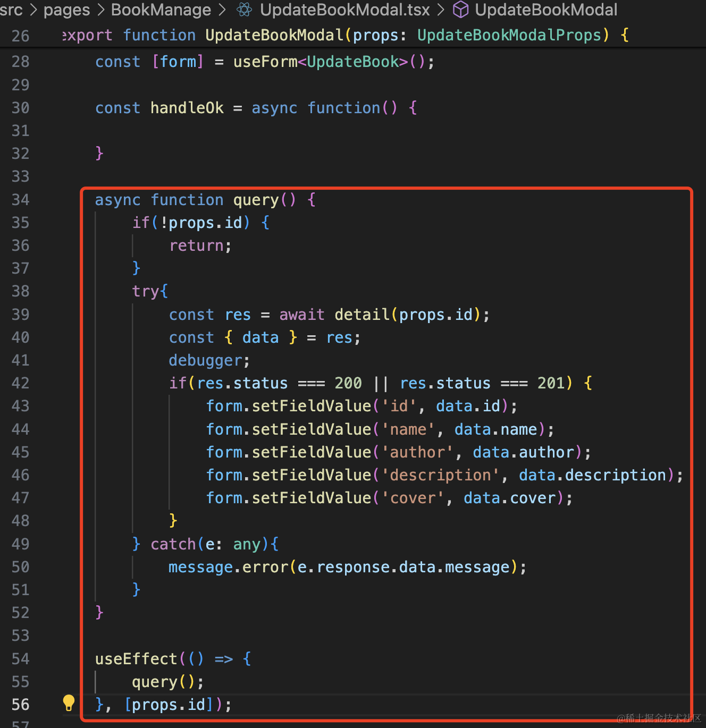Place cursor on the debugger keyword
The width and height of the screenshot is (706, 728).
(205, 360)
